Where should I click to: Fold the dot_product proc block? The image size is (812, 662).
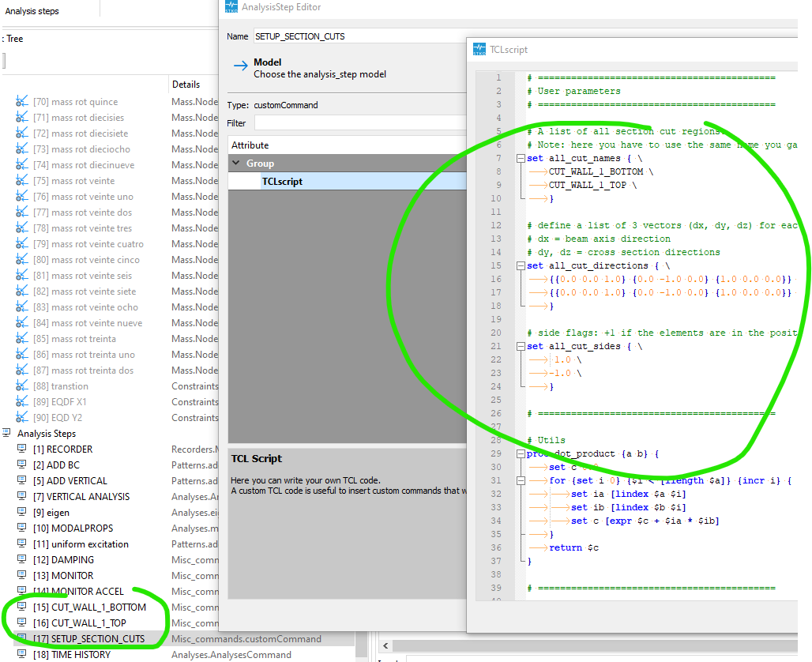coord(521,453)
